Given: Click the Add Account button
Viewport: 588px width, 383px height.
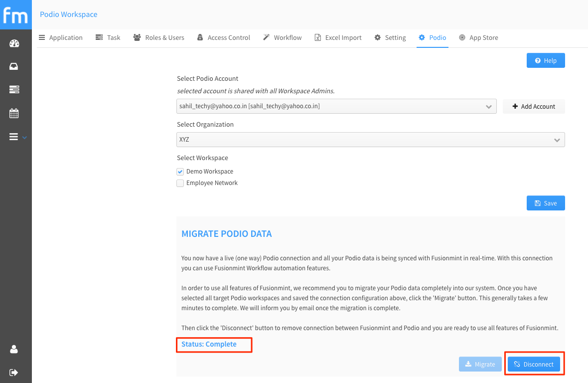Looking at the screenshot, I should coord(534,106).
